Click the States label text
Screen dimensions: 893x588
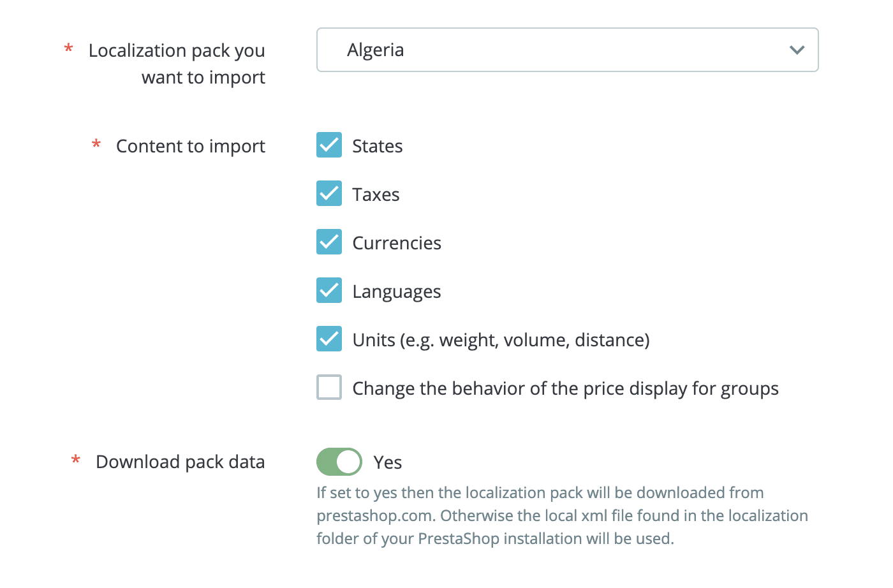point(377,145)
